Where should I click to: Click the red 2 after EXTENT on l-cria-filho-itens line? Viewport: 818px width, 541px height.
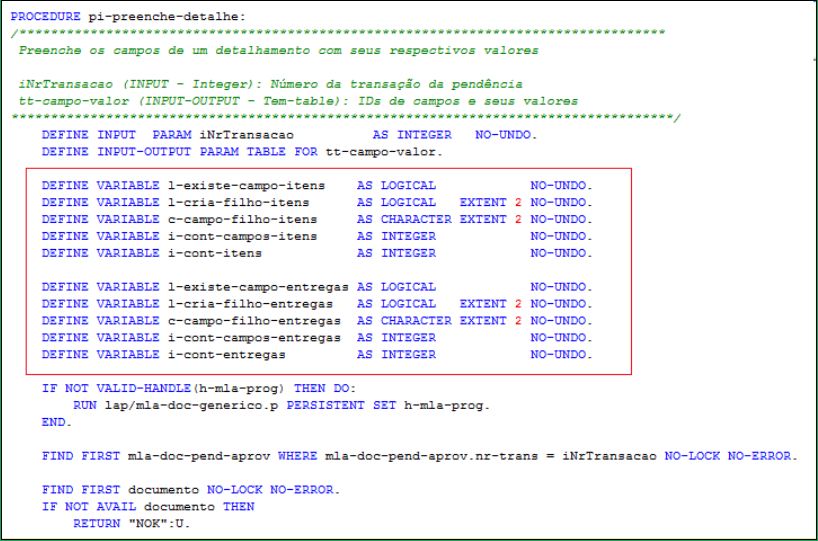tap(518, 202)
